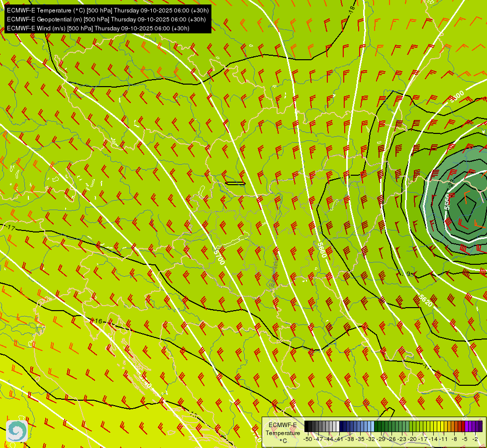The height and width of the screenshot is (448, 487).
Task: Click the 5620 geopotential contour label
Action: pyautogui.click(x=425, y=300)
